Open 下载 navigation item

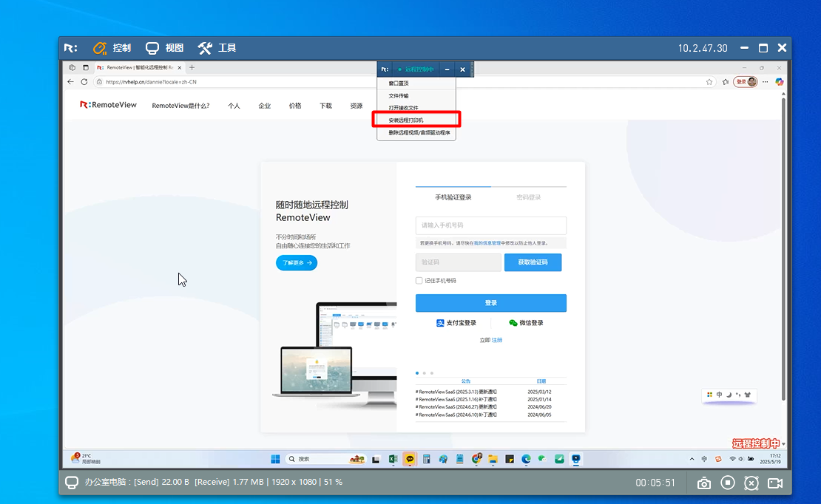pyautogui.click(x=325, y=106)
